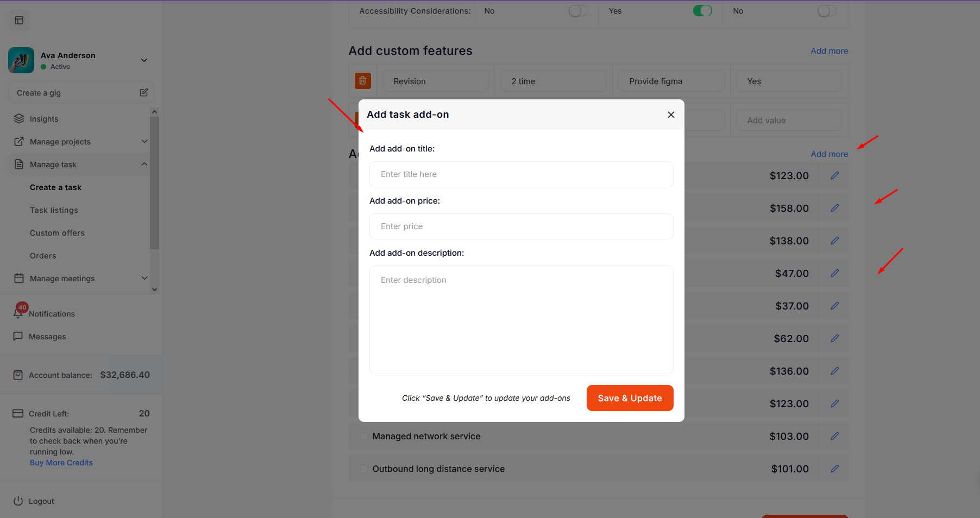The image size is (980, 518).
Task: Click the Notifications bell icon
Action: point(18,314)
